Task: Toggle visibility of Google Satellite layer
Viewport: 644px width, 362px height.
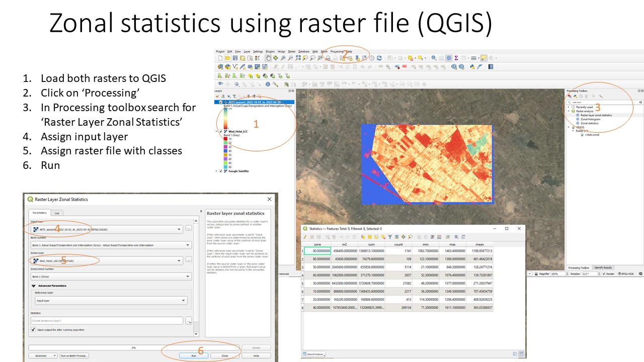Action: (x=221, y=171)
